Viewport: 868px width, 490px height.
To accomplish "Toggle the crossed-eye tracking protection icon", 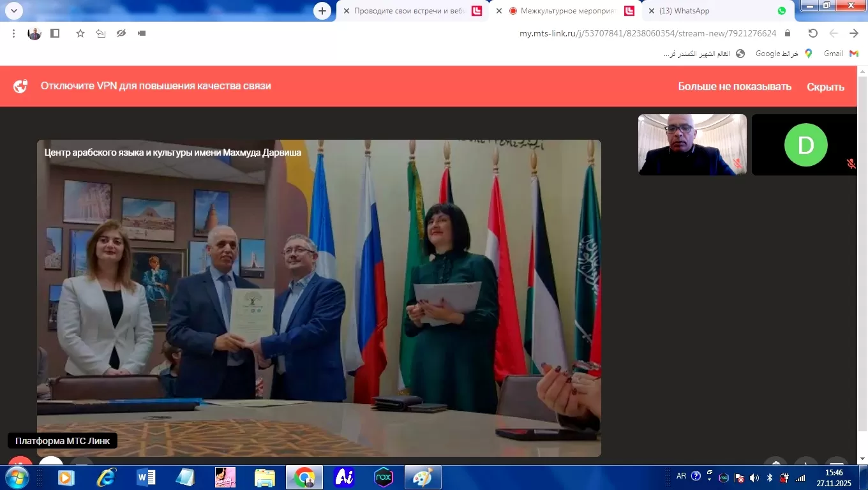I will point(121,33).
